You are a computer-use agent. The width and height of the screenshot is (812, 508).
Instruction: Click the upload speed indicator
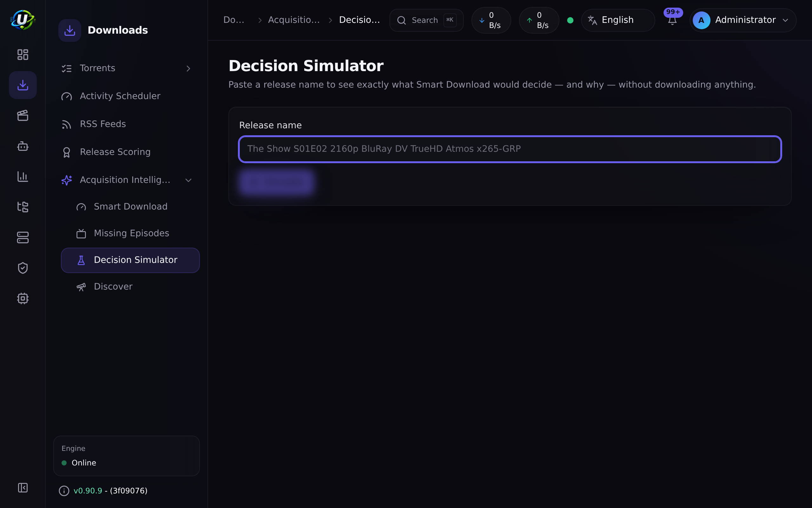coord(539,20)
